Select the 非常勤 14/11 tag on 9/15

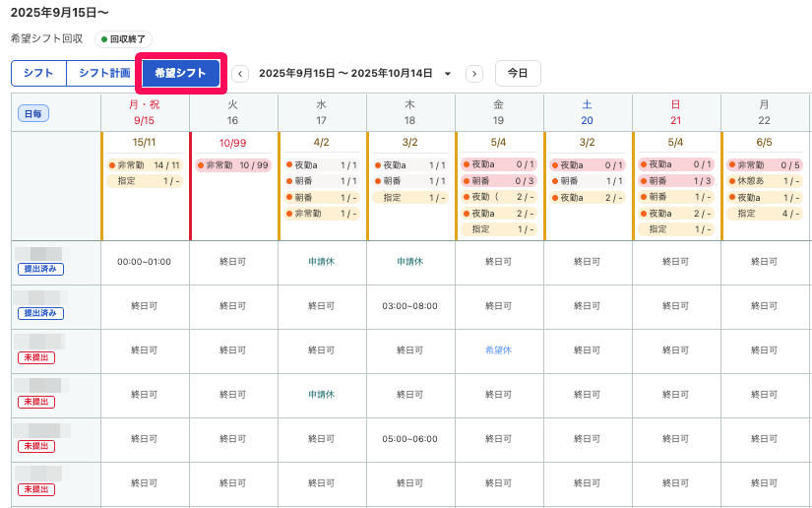tap(146, 165)
